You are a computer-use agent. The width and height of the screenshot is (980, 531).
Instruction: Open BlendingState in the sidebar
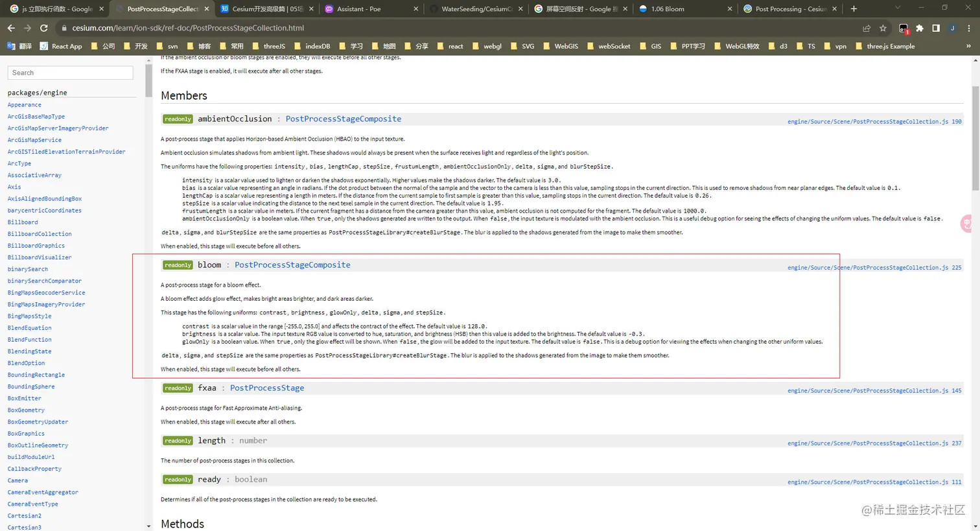[x=29, y=351]
